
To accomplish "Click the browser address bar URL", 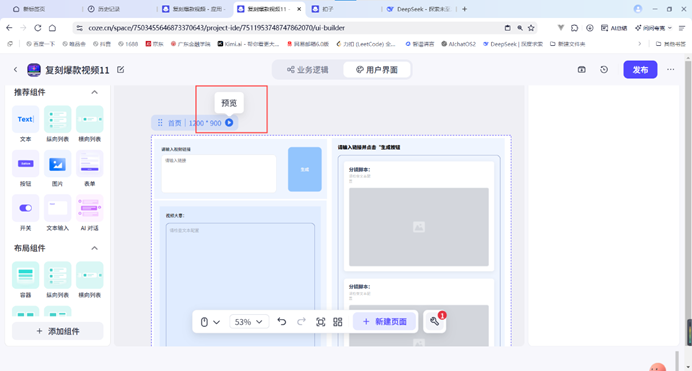I will point(216,28).
